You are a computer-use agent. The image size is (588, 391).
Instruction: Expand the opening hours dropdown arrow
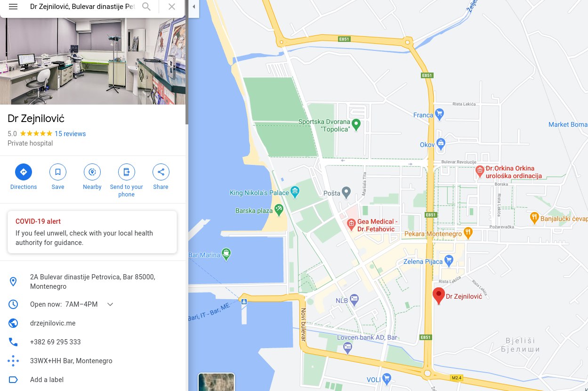[110, 304]
